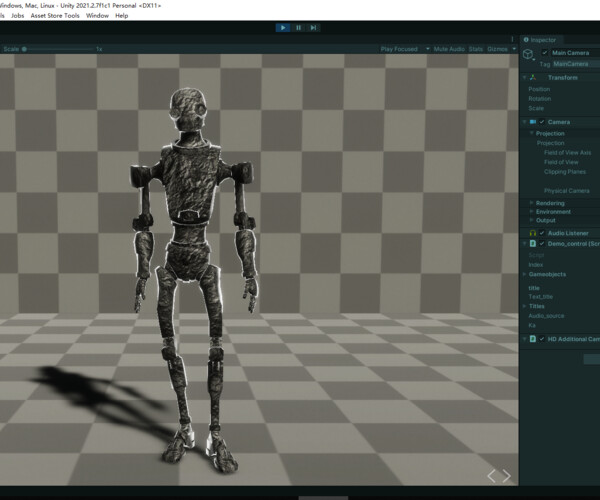Click the HD Additional Camera script icon

click(x=533, y=339)
